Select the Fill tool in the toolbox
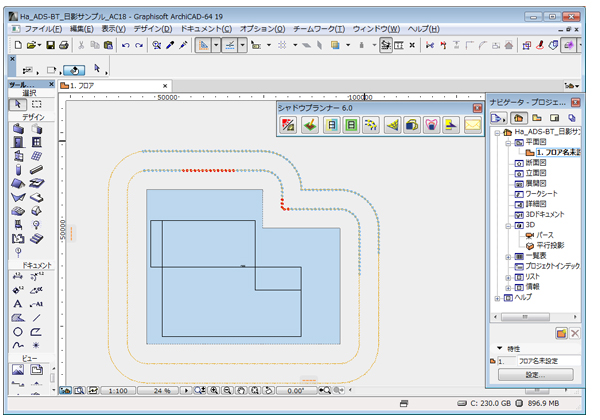 18,318
